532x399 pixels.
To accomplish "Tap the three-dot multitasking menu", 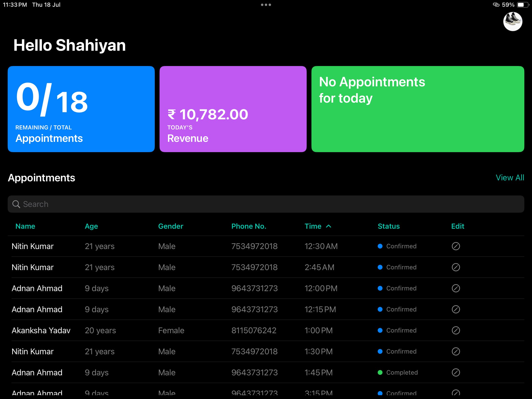I will tap(266, 5).
